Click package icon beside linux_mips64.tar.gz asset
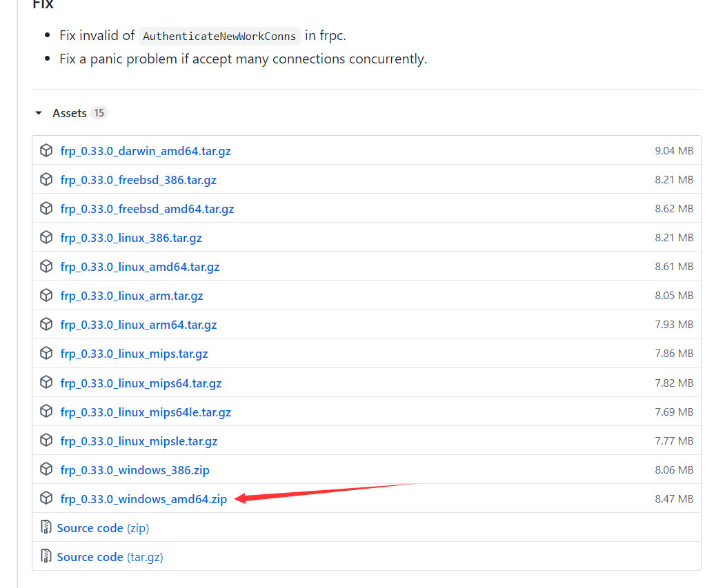 point(46,383)
